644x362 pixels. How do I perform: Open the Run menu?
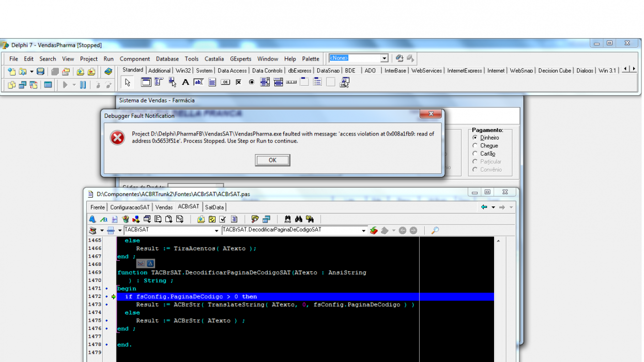(x=109, y=59)
